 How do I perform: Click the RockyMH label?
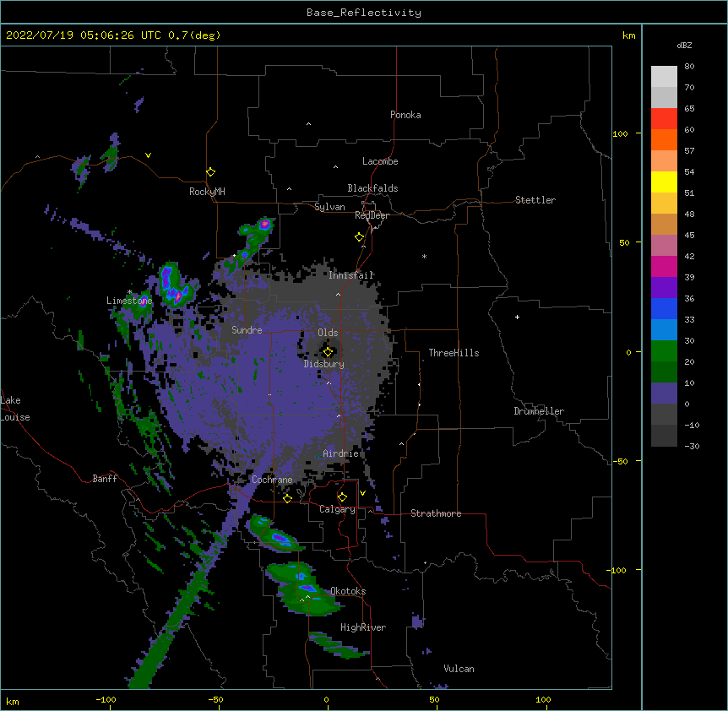[x=207, y=192]
